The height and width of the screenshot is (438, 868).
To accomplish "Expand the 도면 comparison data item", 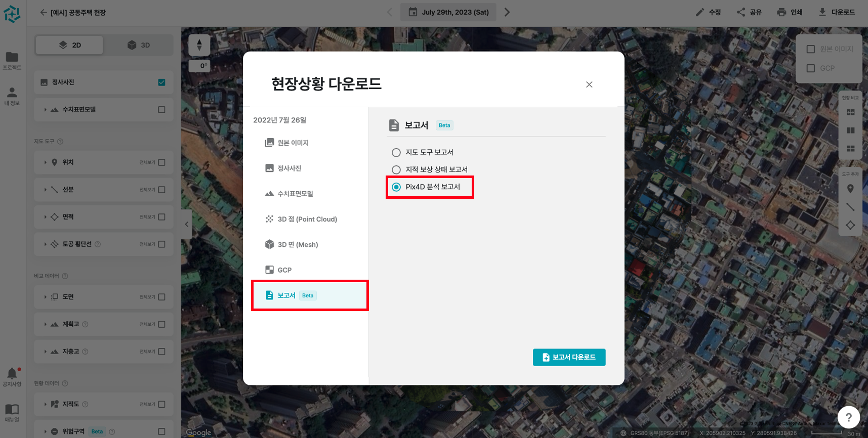I will click(x=45, y=297).
